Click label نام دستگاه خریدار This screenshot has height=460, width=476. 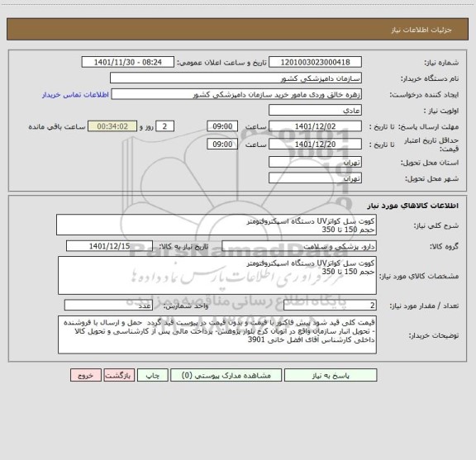coord(430,78)
